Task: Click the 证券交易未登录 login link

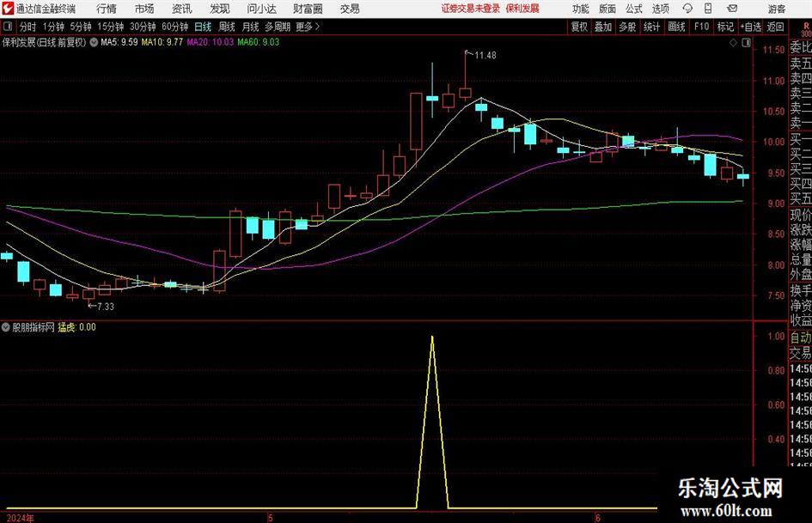Action: click(471, 9)
